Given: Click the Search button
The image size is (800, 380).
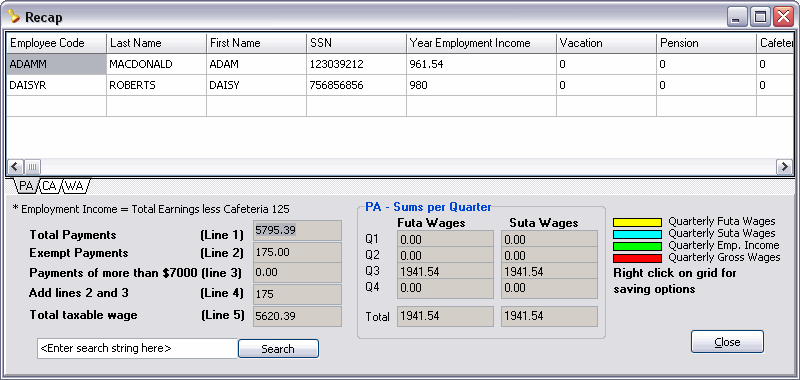Looking at the screenshot, I should pyautogui.click(x=278, y=349).
